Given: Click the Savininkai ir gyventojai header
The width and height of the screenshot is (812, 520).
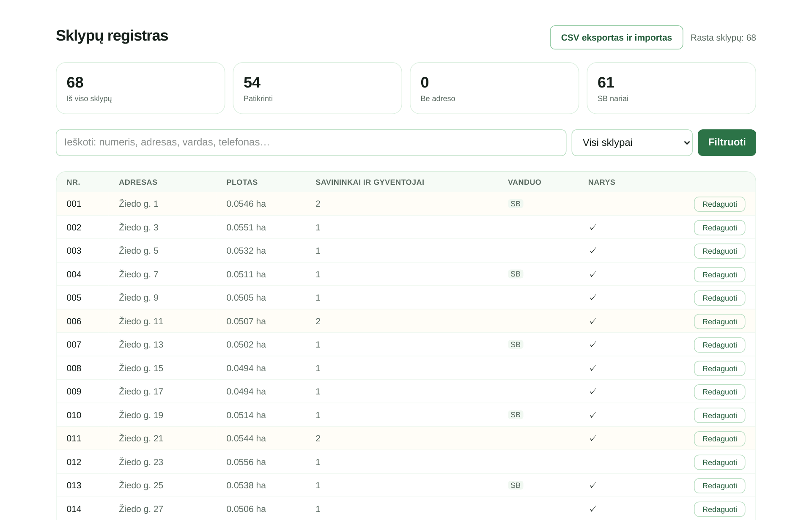Looking at the screenshot, I should pos(370,182).
